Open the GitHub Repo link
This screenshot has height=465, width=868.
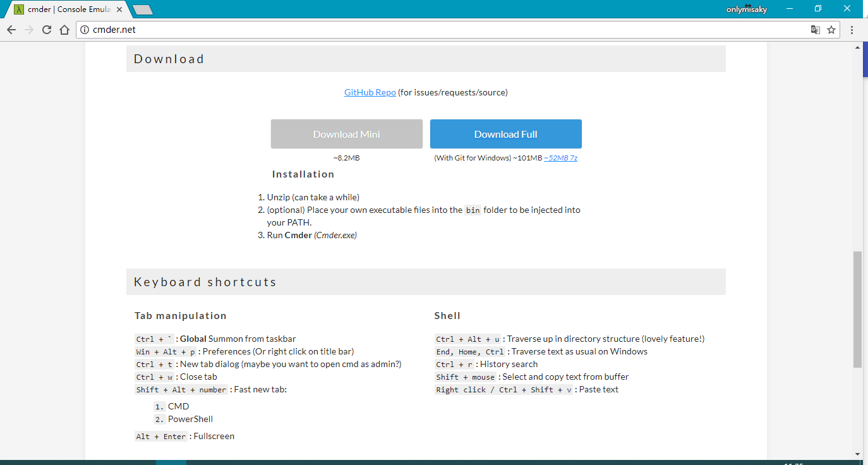pyautogui.click(x=370, y=92)
